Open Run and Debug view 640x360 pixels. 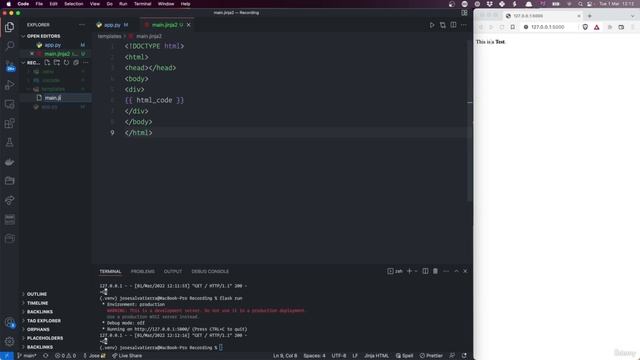[x=9, y=85]
